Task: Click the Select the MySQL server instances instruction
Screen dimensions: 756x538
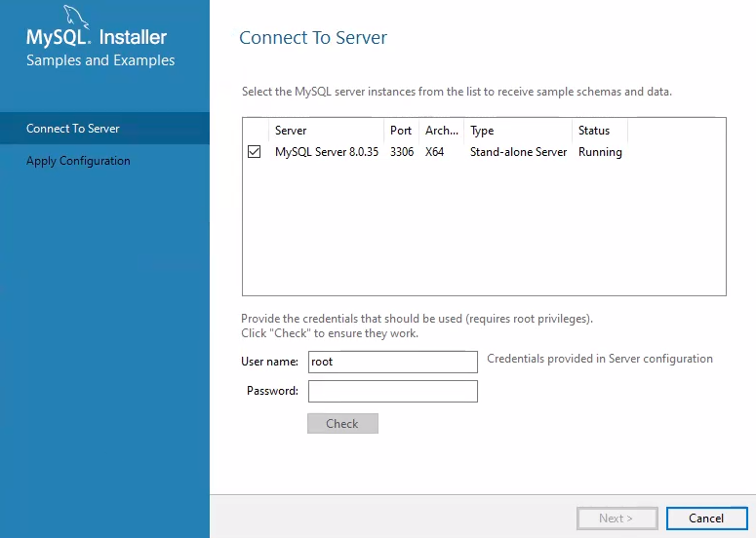Action: [x=457, y=92]
